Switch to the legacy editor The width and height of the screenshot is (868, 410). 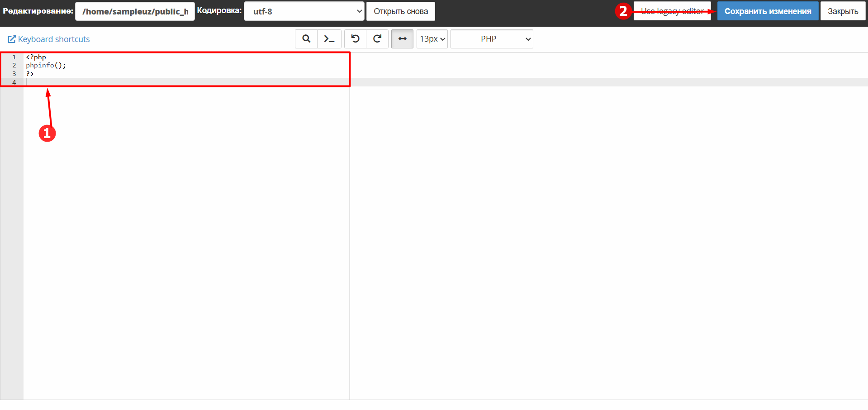coord(672,11)
